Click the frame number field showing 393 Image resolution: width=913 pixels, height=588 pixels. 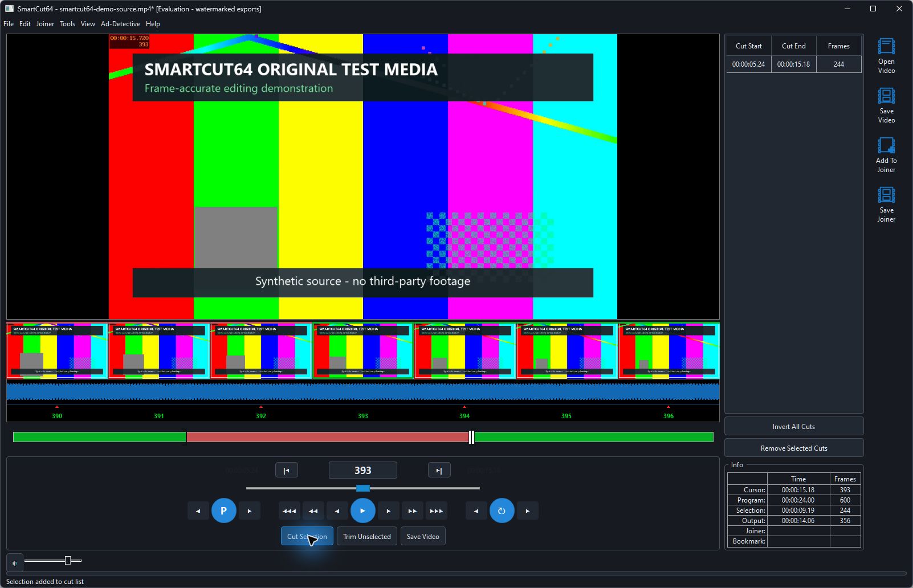pyautogui.click(x=363, y=471)
